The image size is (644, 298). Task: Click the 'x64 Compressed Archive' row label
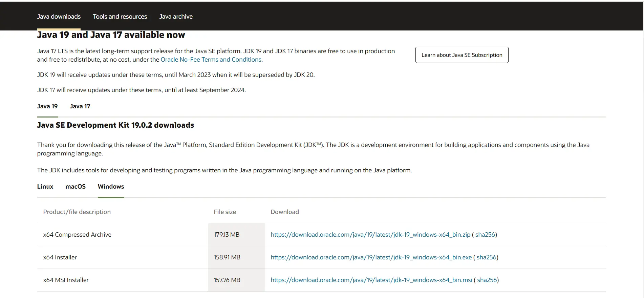(x=77, y=235)
